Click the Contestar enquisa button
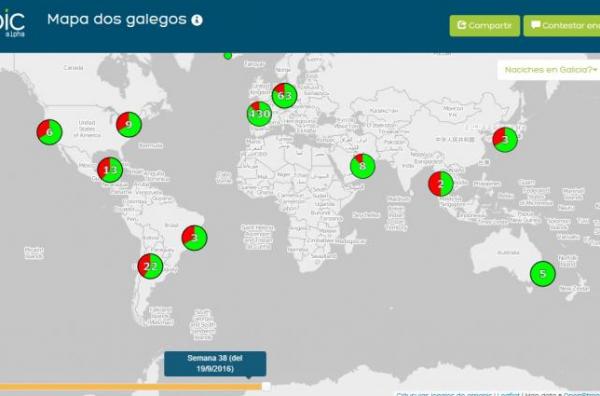Viewport: 600px width, 396px height. (562, 26)
